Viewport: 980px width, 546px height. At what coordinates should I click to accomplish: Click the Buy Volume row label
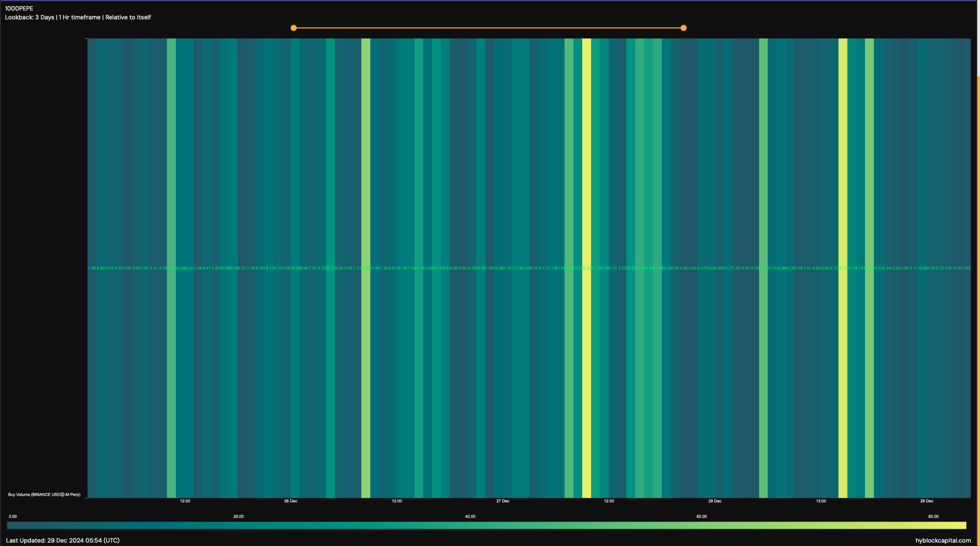coord(44,494)
